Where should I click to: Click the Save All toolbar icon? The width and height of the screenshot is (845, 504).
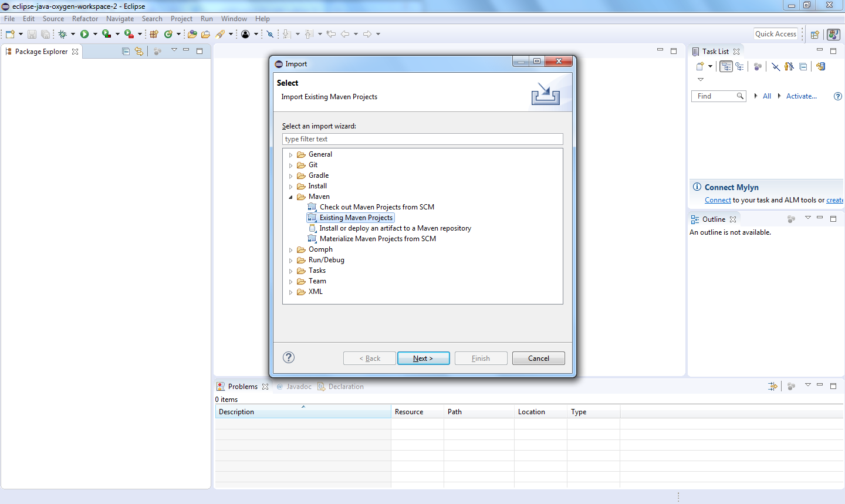pyautogui.click(x=45, y=34)
